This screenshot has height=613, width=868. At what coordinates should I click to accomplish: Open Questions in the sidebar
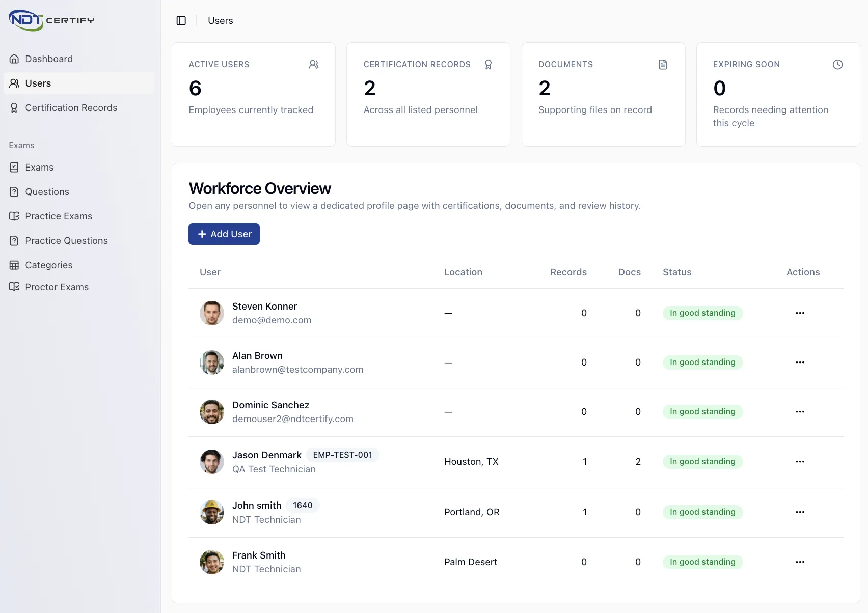[79, 192]
